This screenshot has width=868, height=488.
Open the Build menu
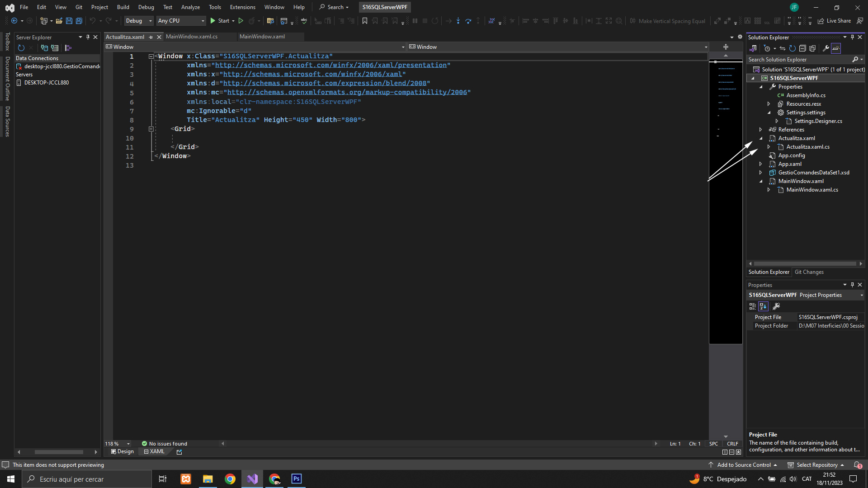coord(123,7)
